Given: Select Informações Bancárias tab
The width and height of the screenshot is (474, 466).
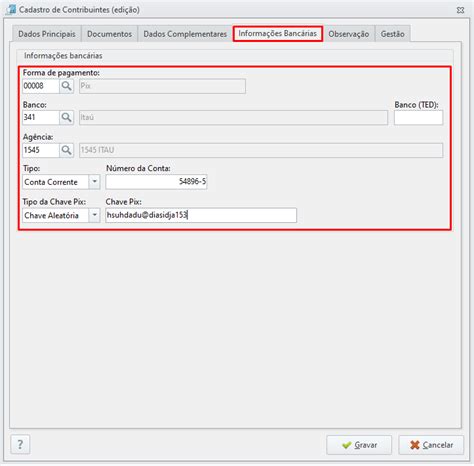Looking at the screenshot, I should pos(277,33).
